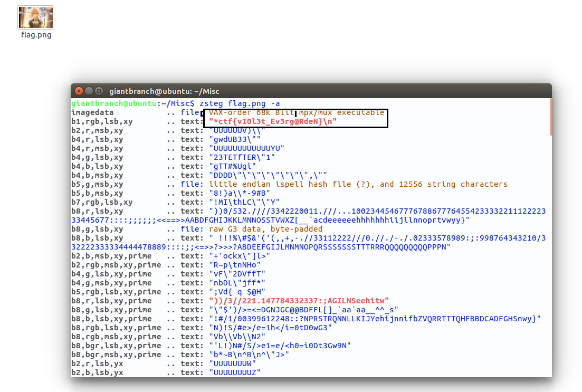This screenshot has height=392, width=582.
Task: Click the little endian ispell hash file text
Action: [x=358, y=184]
